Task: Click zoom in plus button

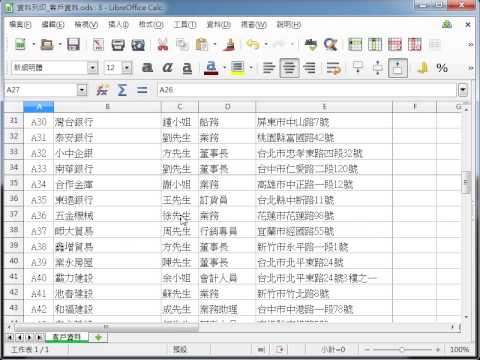Action: click(438, 350)
